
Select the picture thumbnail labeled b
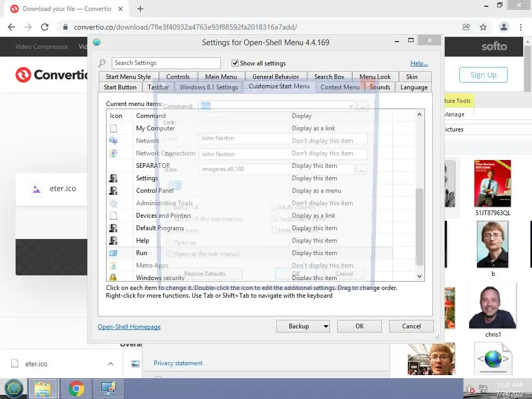pyautogui.click(x=493, y=244)
